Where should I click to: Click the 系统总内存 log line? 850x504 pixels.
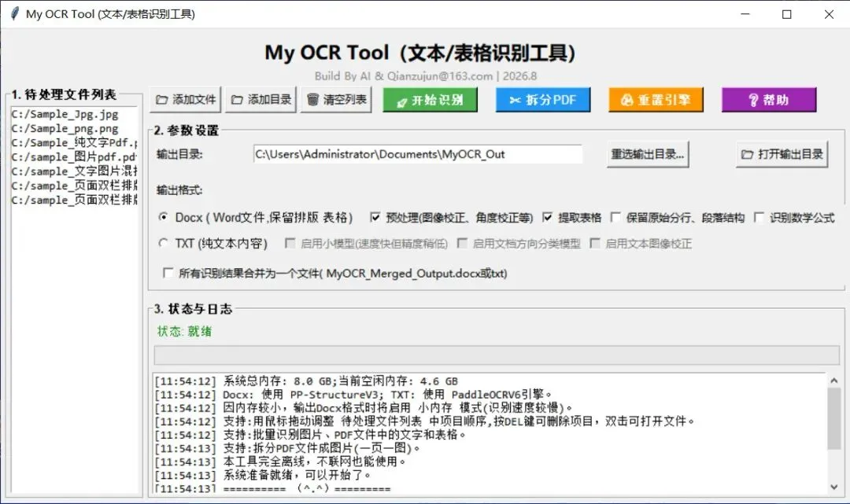click(x=306, y=381)
